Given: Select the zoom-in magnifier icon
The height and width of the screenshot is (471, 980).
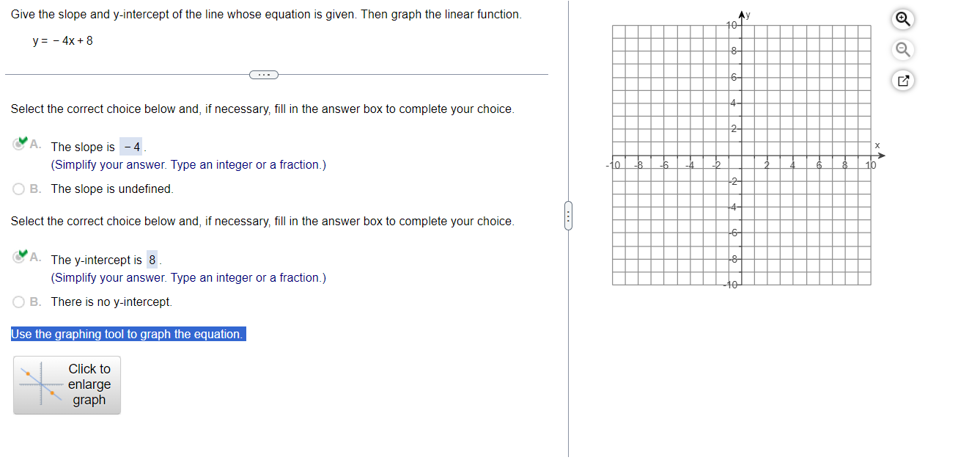Looking at the screenshot, I should [x=902, y=19].
